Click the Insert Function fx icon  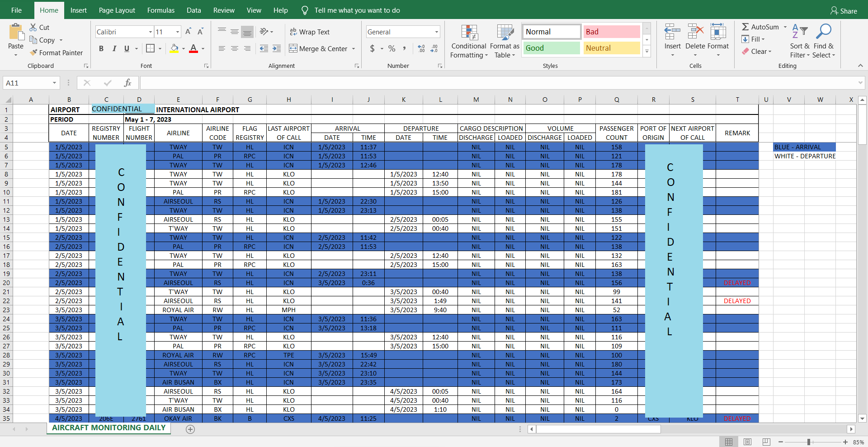127,83
